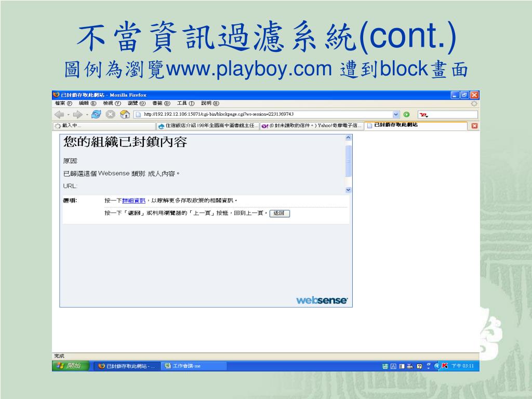Switch to the 住宿飯店介紹 tab

coord(208,126)
